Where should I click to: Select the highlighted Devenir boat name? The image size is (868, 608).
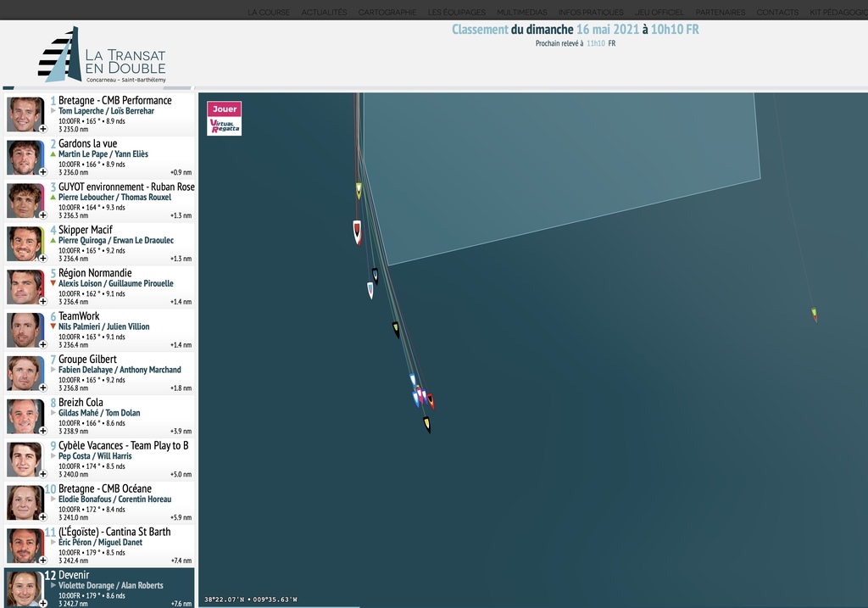click(x=74, y=575)
